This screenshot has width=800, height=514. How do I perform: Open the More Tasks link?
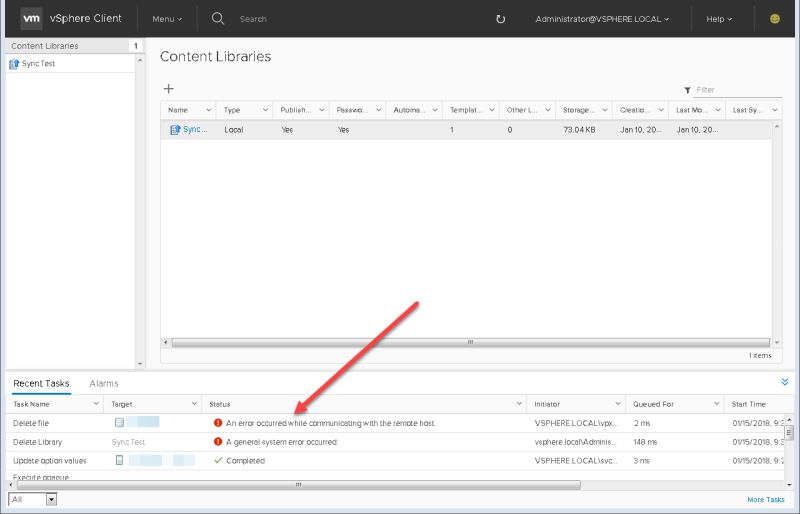(766, 500)
